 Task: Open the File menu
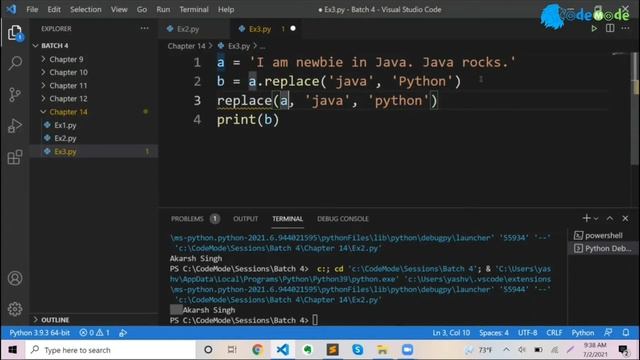click(x=32, y=9)
